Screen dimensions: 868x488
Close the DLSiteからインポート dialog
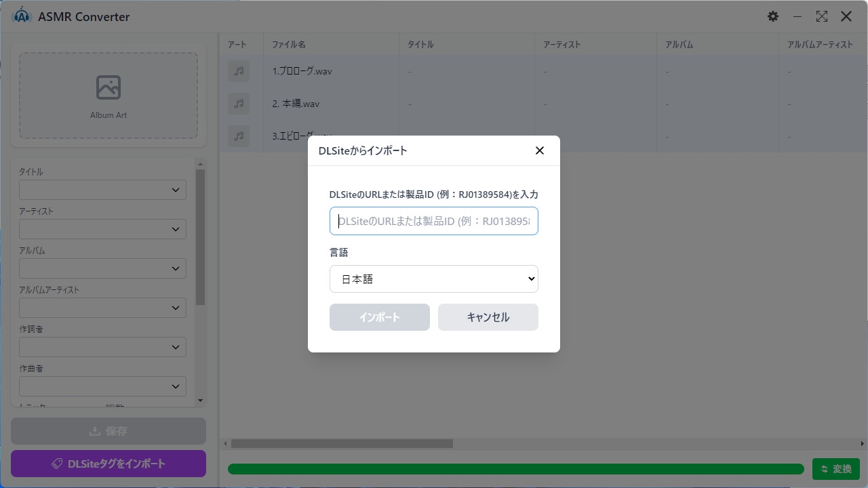tap(540, 150)
